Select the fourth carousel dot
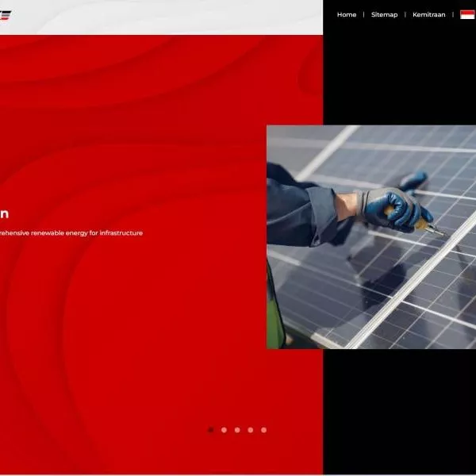The height and width of the screenshot is (476, 476). tap(251, 430)
